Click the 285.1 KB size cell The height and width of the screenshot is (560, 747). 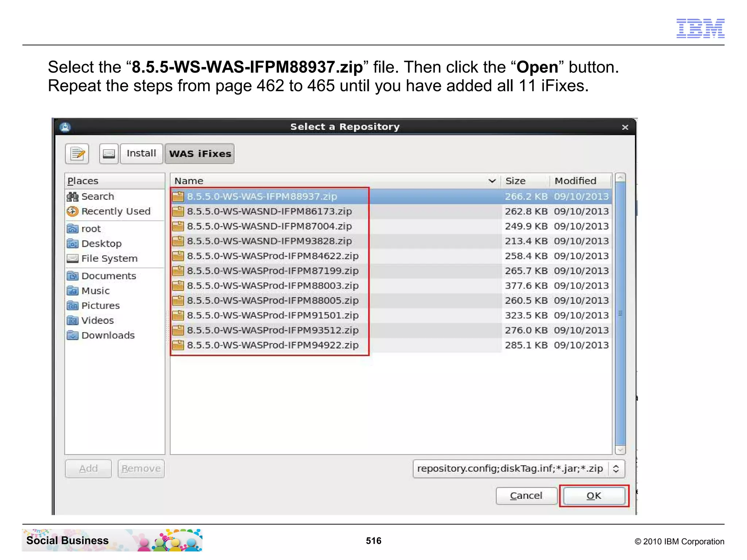click(x=526, y=345)
